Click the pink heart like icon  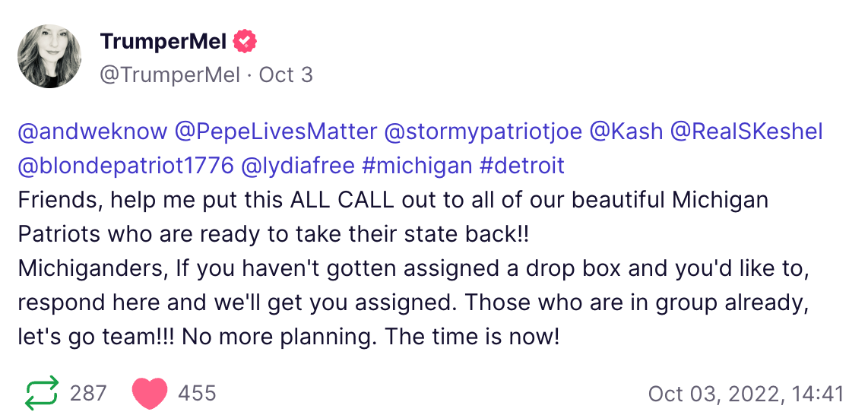(149, 394)
